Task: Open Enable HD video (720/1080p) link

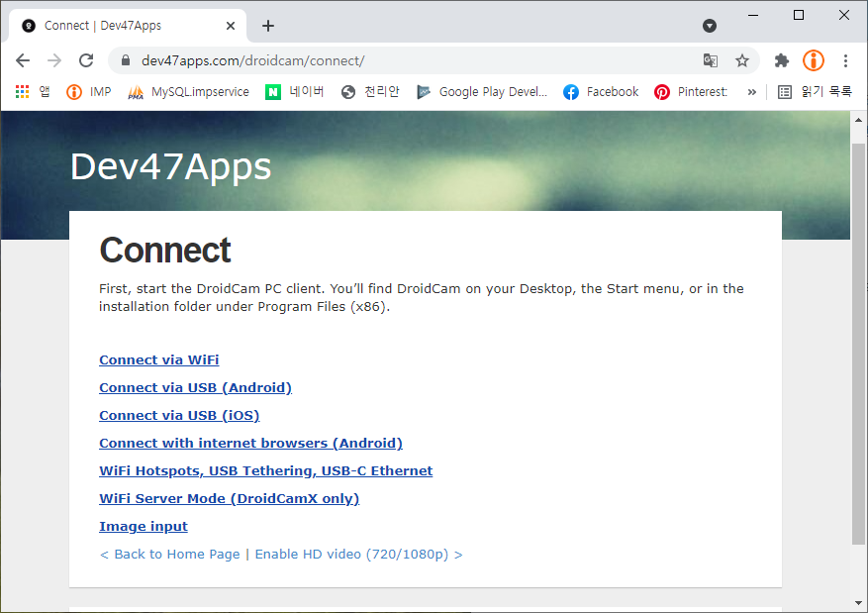Action: [358, 555]
